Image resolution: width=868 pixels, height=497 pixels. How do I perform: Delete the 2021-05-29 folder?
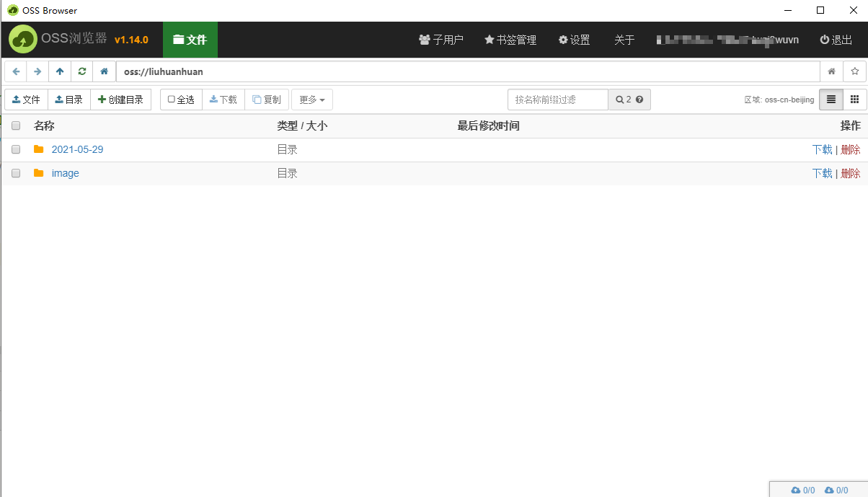tap(851, 149)
